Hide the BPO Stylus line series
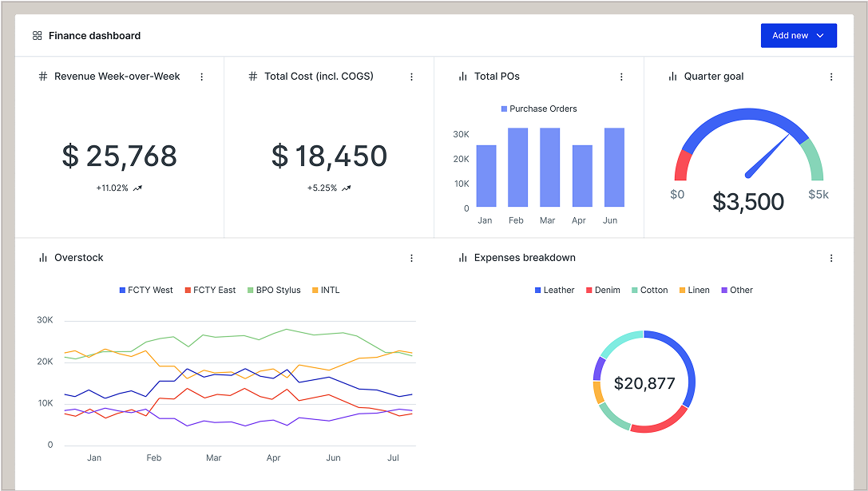Image resolution: width=868 pixels, height=491 pixels. (274, 291)
